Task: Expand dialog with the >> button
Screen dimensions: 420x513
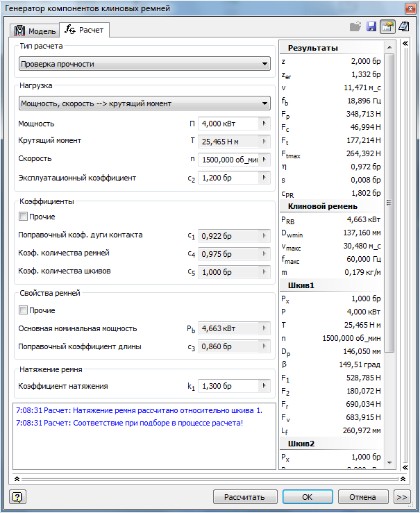Action: [x=402, y=497]
